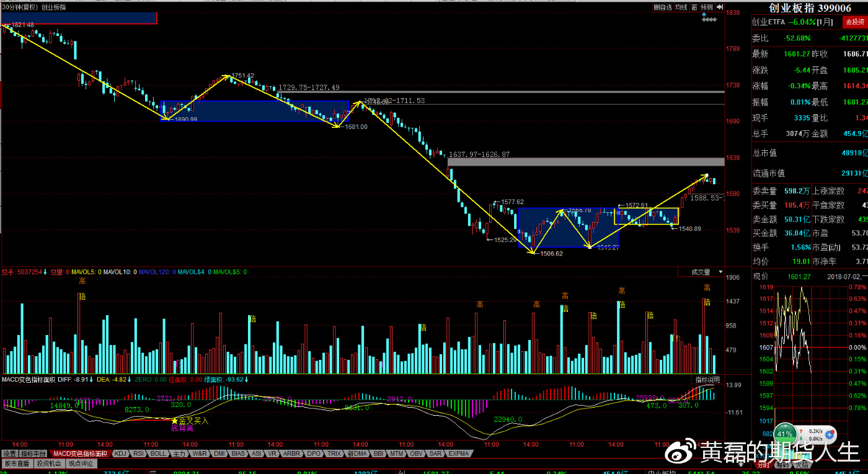Select the DPO indicator tab
The image size is (868, 474).
314,454
